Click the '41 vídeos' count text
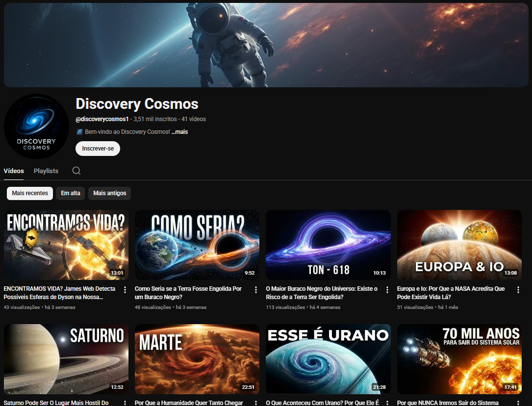This screenshot has width=532, height=406. click(x=194, y=119)
